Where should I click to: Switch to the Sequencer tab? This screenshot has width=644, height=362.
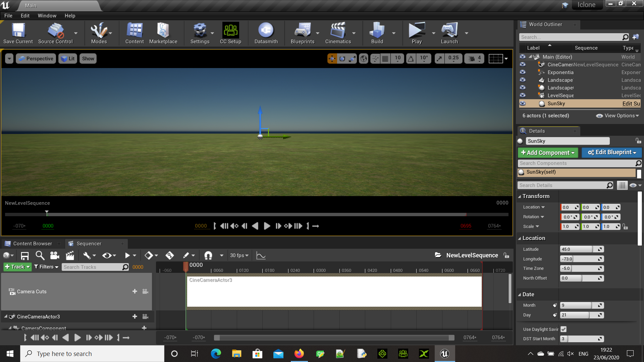click(89, 244)
